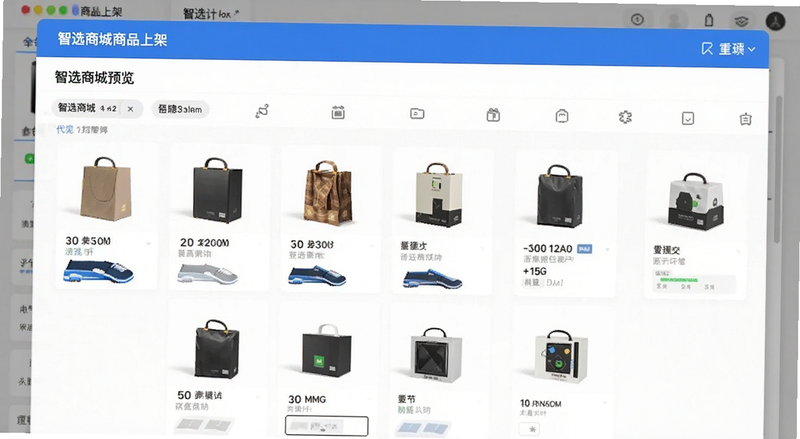The image size is (800, 439).
Task: Click the trash bin icon in toolbar
Action: [745, 119]
